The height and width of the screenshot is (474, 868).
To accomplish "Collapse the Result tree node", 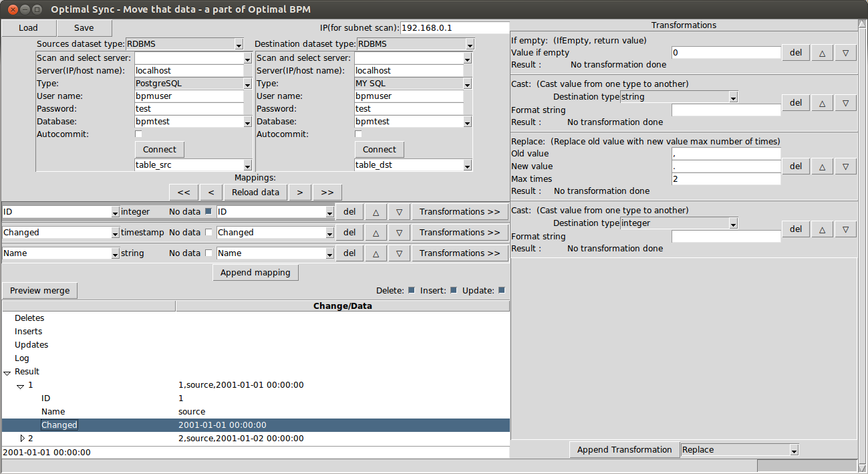I will pyautogui.click(x=7, y=372).
